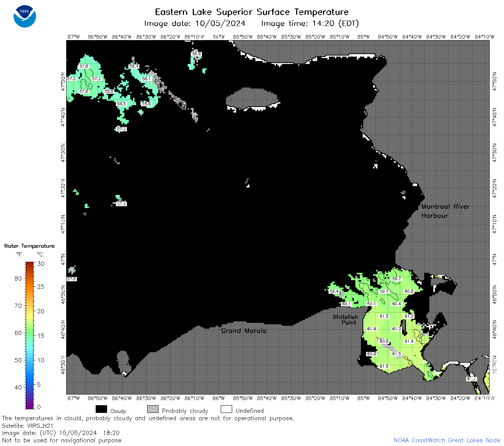Click the black Cloudy legend swatch
Viewport: 504px width, 446px height.
point(101,409)
